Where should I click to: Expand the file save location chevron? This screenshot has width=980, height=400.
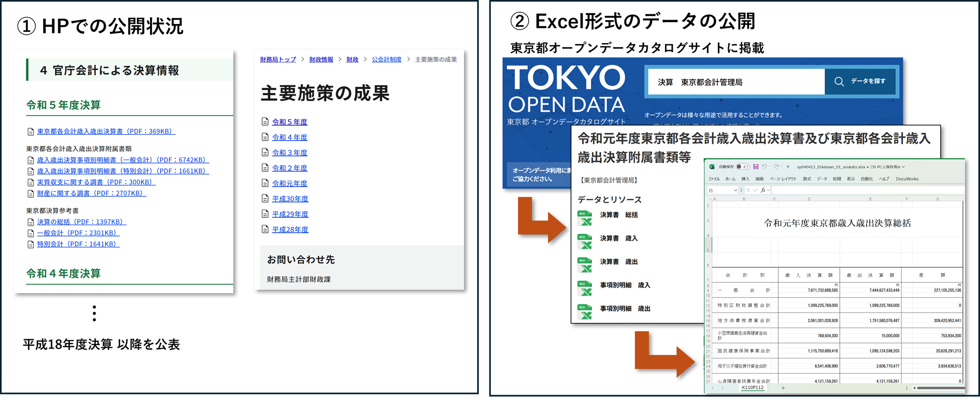(x=903, y=167)
